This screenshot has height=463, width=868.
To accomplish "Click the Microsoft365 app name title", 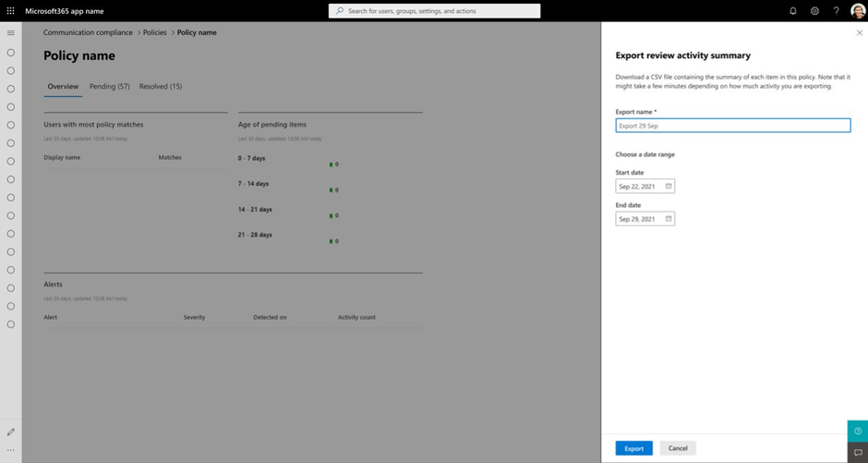I will click(x=65, y=11).
